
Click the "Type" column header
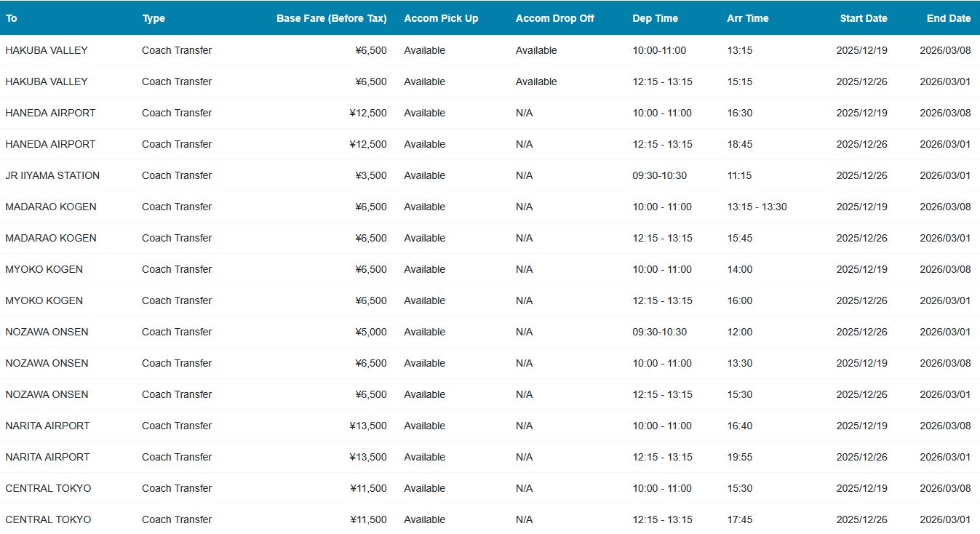154,18
